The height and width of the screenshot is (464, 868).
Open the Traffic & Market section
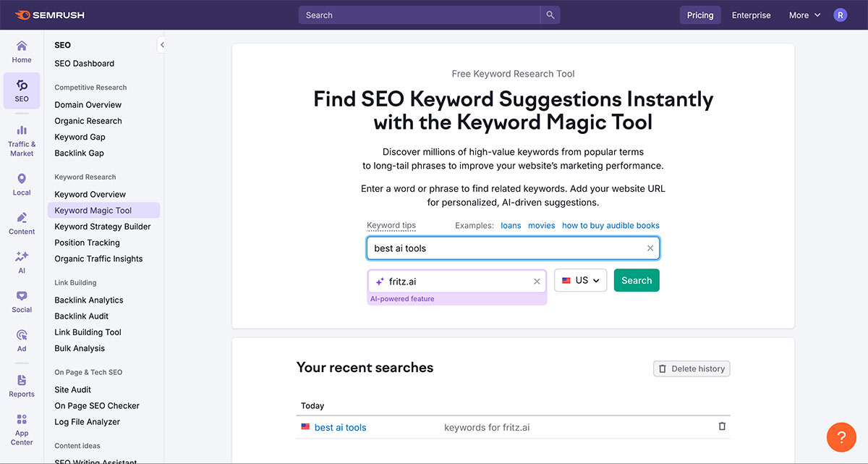pyautogui.click(x=21, y=138)
